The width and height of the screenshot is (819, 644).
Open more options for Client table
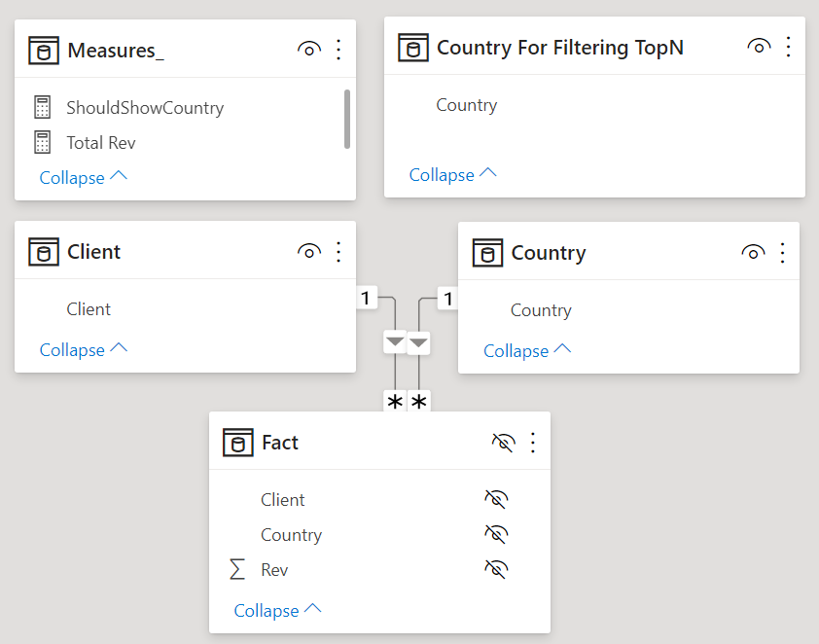tap(338, 252)
